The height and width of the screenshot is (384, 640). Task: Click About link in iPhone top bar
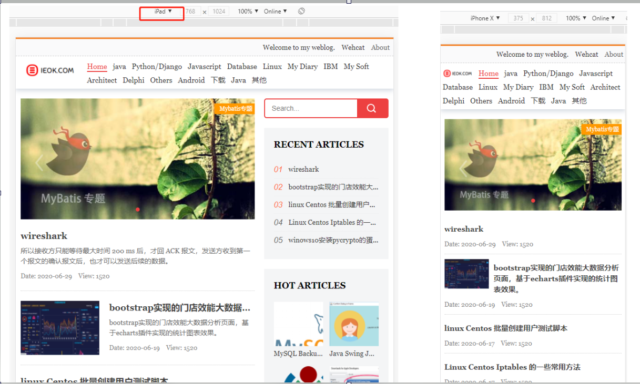coord(613,54)
